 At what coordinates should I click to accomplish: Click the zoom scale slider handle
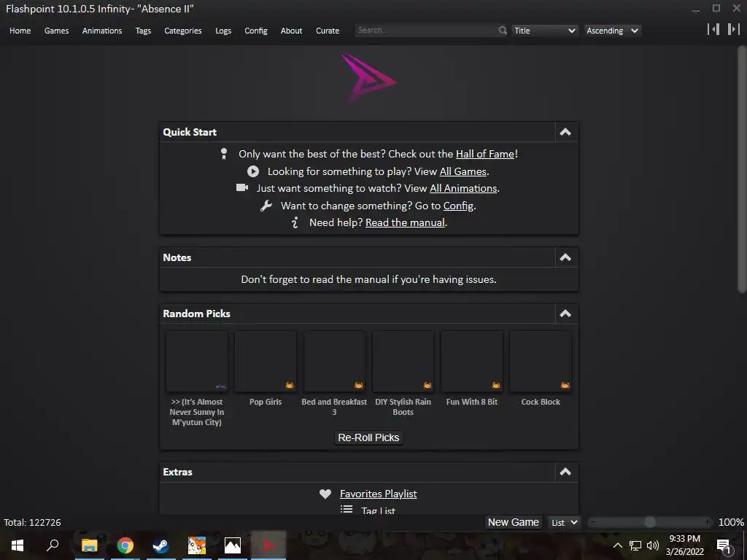pyautogui.click(x=650, y=522)
